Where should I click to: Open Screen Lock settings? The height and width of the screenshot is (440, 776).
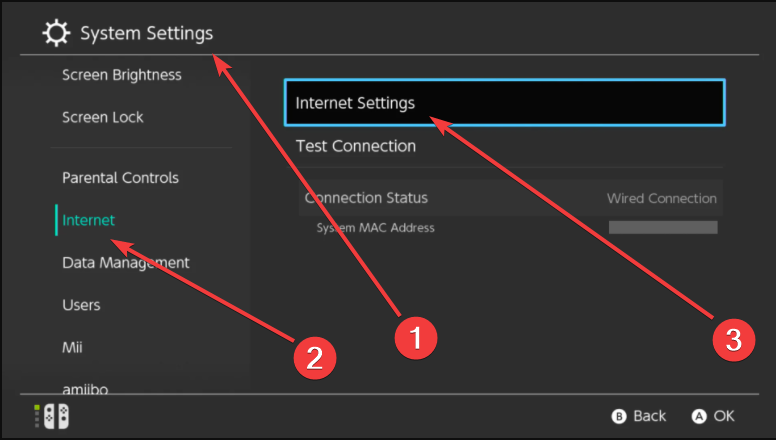click(102, 117)
